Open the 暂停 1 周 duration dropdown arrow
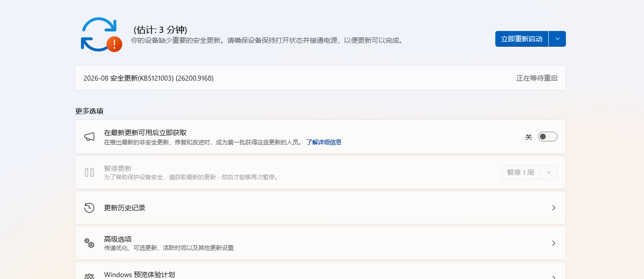This screenshot has width=644, height=279. coord(549,172)
